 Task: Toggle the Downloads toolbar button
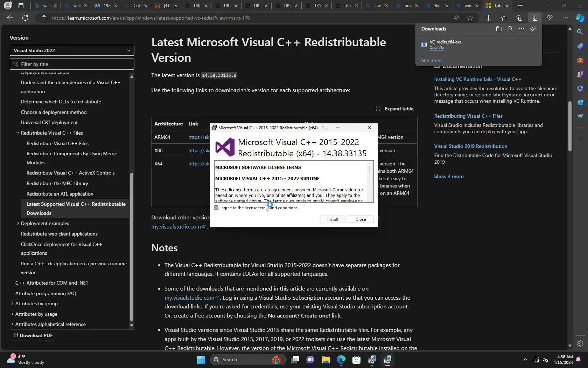click(535, 18)
